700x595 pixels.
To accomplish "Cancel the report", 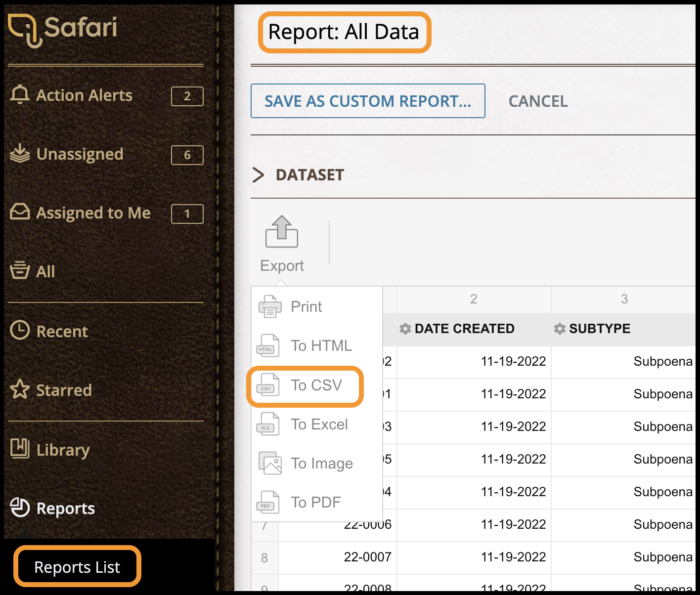I will pyautogui.click(x=538, y=101).
